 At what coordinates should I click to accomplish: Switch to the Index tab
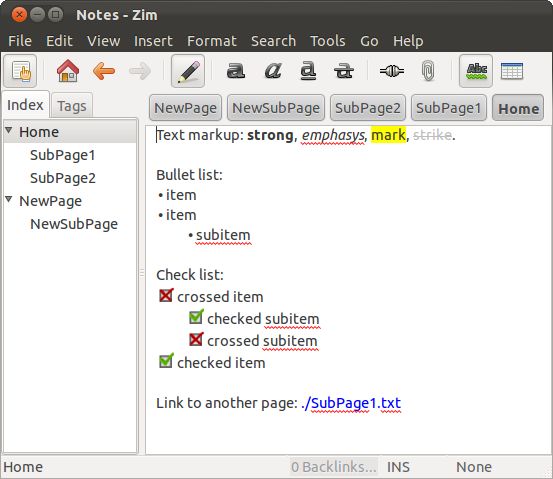point(25,105)
